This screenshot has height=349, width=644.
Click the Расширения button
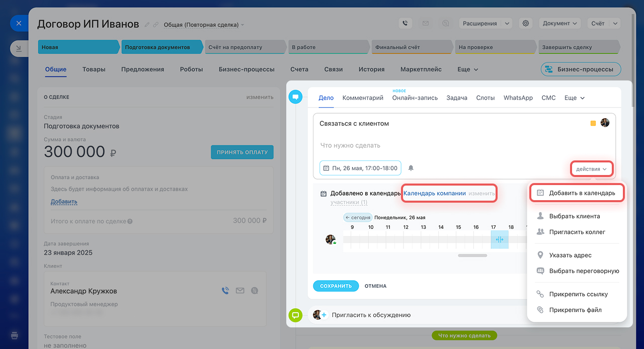(480, 23)
